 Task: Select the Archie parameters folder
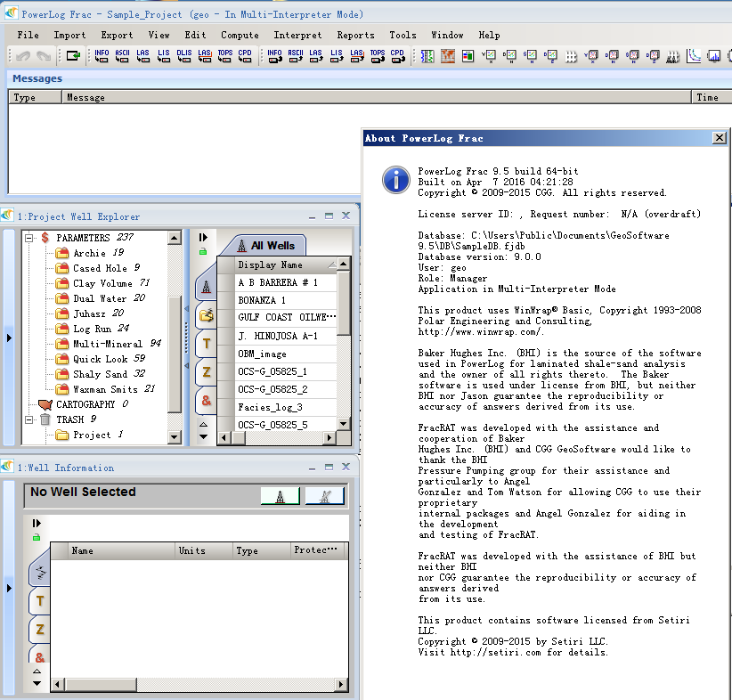pos(89,253)
